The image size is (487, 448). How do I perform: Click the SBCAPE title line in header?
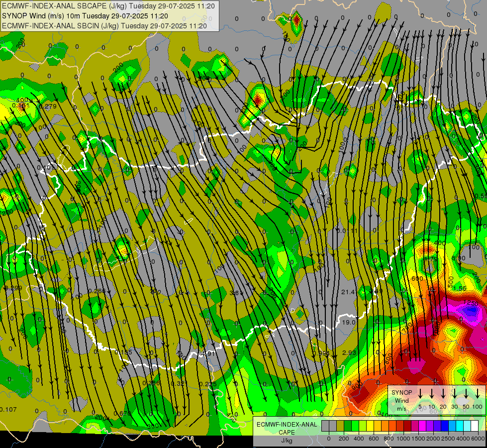point(108,6)
